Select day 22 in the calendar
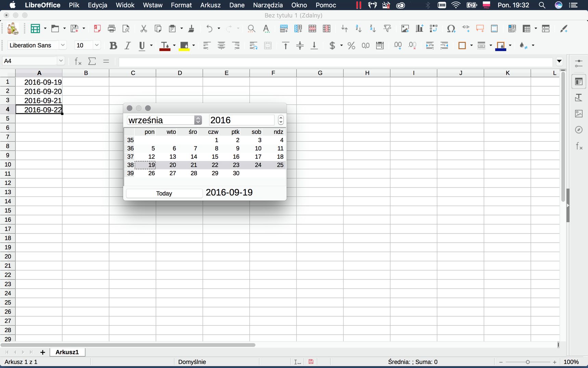The width and height of the screenshot is (588, 368). (215, 165)
